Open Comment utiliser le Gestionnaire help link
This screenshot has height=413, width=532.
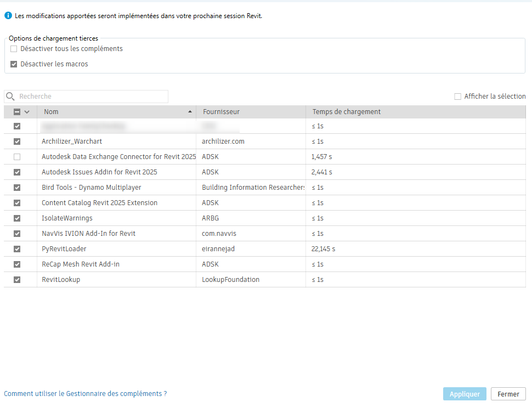coord(86,394)
